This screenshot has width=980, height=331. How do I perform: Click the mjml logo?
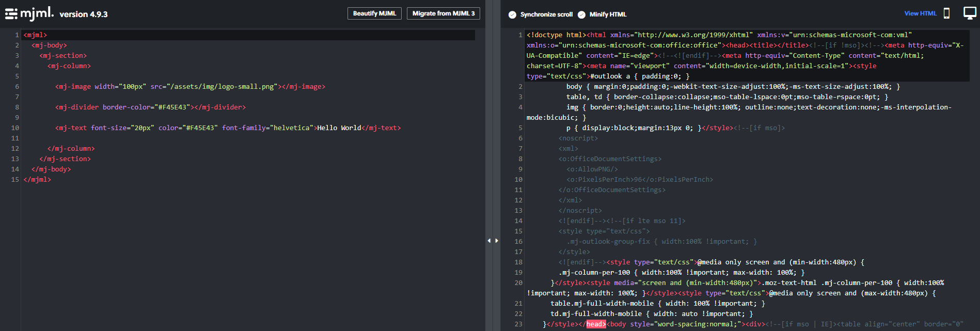(x=37, y=13)
